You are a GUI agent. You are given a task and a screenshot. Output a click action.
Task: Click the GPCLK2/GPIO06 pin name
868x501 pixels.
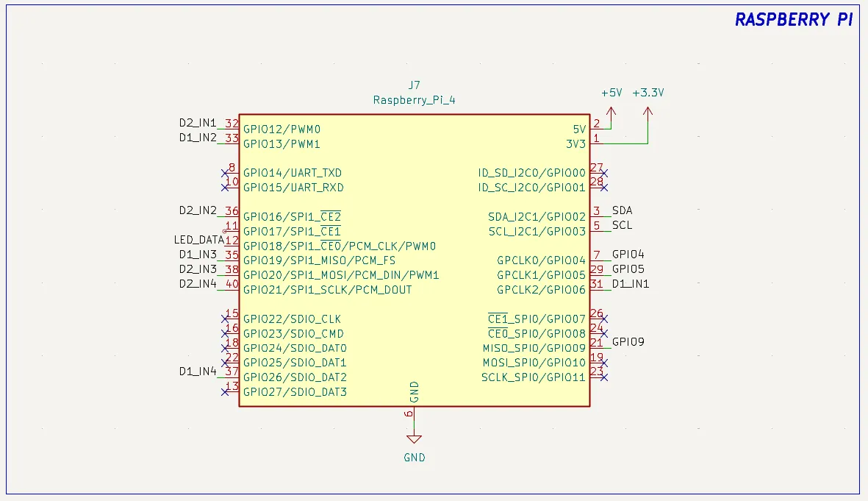point(541,290)
